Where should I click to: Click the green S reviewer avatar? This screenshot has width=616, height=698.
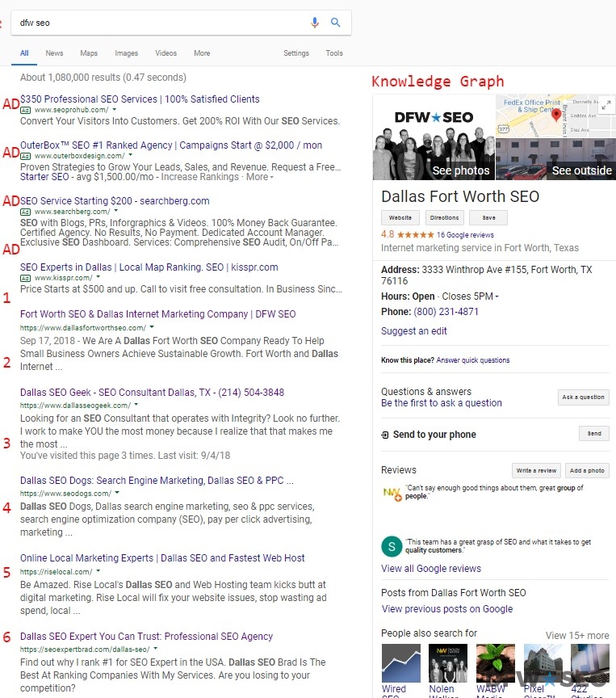392,546
